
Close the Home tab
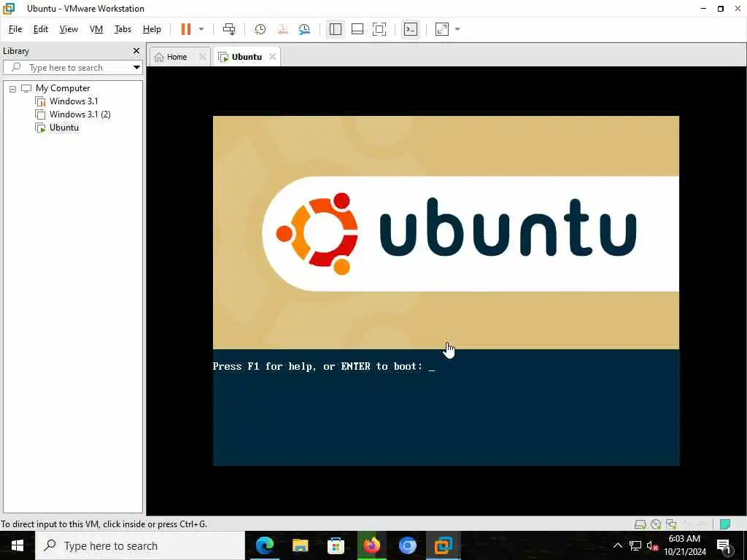(202, 57)
